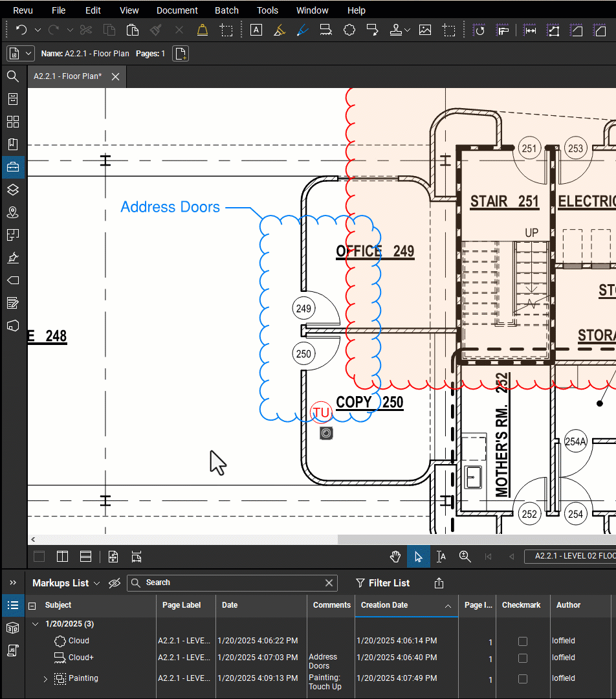Choose the Select Text tool

point(441,557)
